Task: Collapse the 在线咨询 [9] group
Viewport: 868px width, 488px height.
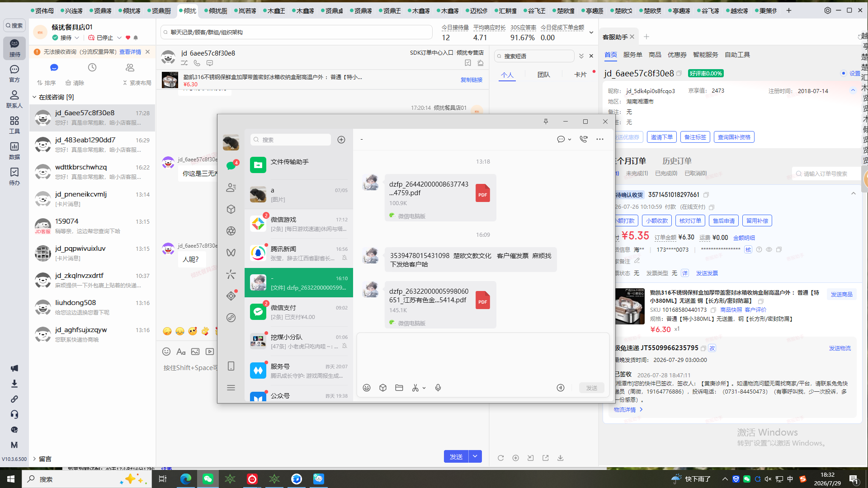Action: [34, 97]
